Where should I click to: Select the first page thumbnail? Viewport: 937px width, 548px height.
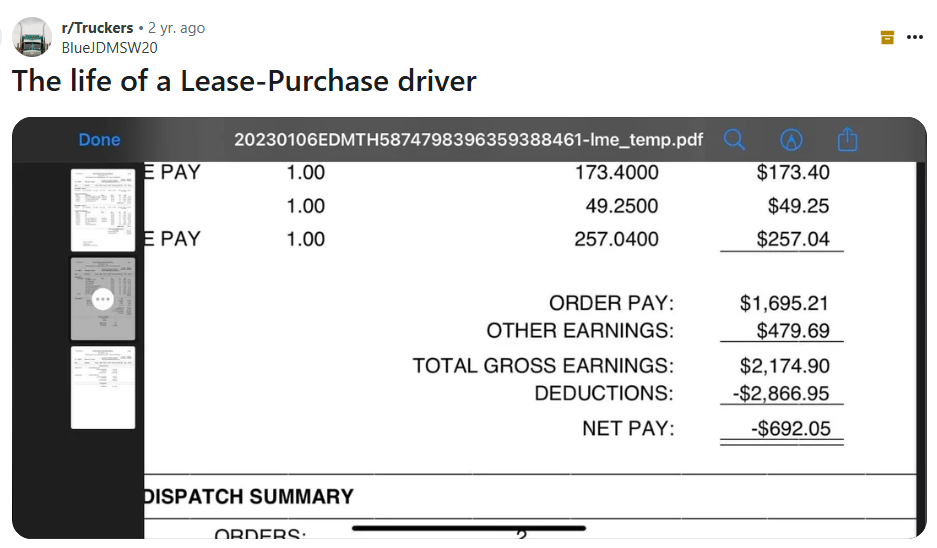click(103, 210)
